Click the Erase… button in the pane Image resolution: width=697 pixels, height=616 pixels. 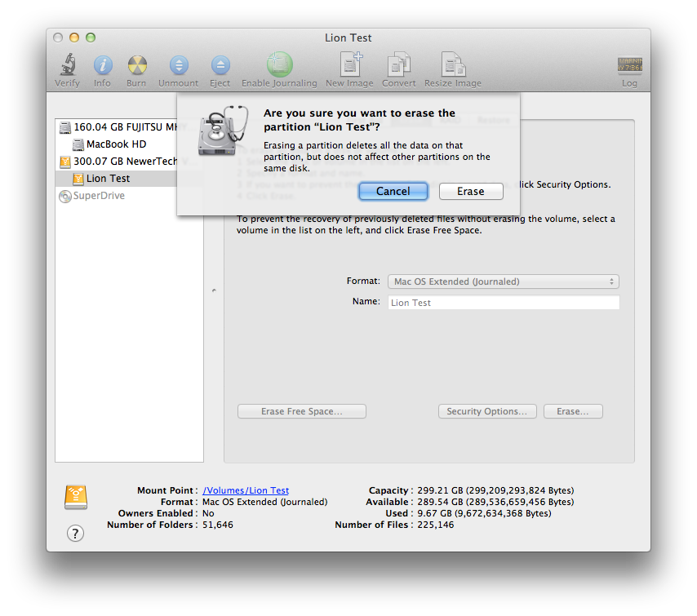point(573,411)
